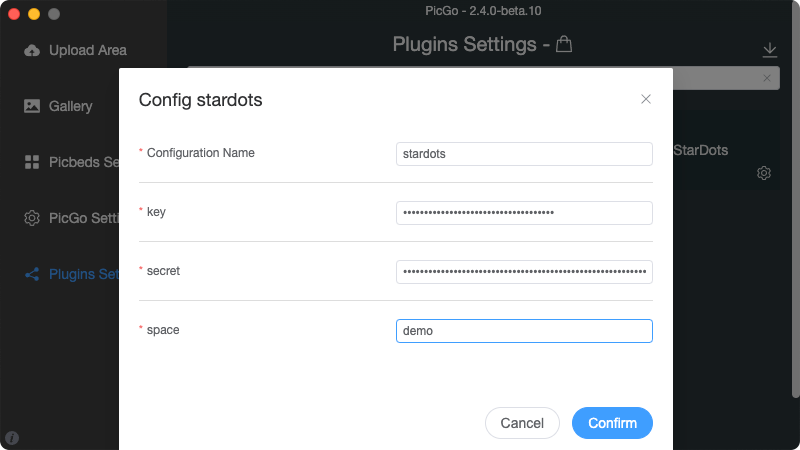The height and width of the screenshot is (450, 800).
Task: Click the space field containing demo
Action: pyautogui.click(x=524, y=331)
